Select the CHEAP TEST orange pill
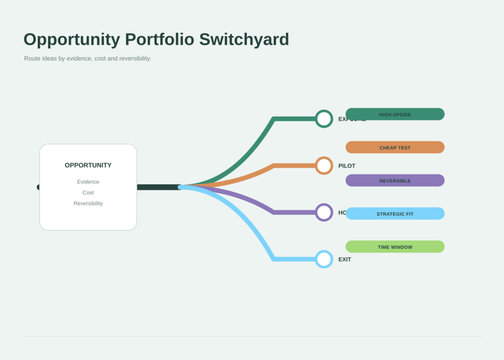 point(395,147)
